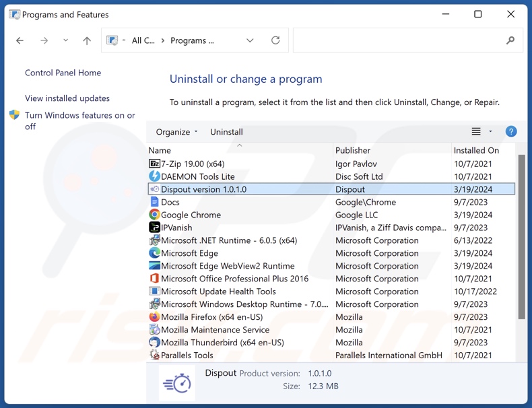The width and height of the screenshot is (532, 408).
Task: Click install date 10/17/2022
Action: [475, 292]
